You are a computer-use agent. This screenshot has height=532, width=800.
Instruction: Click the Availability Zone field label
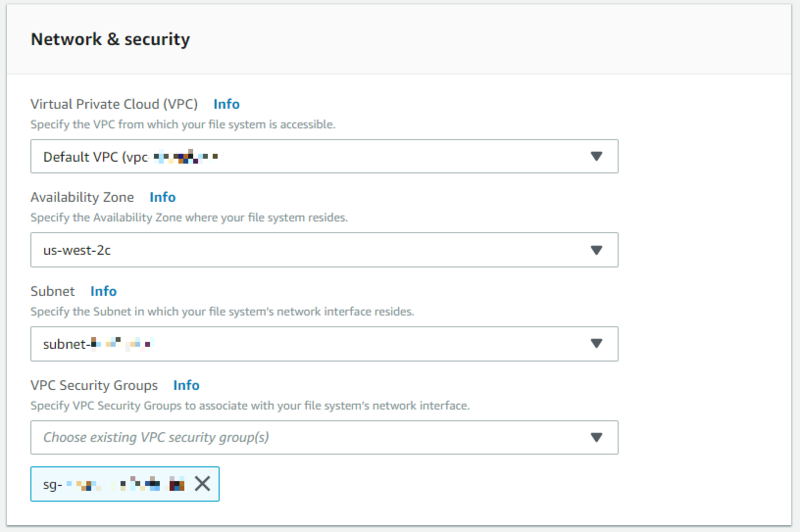[x=82, y=197]
